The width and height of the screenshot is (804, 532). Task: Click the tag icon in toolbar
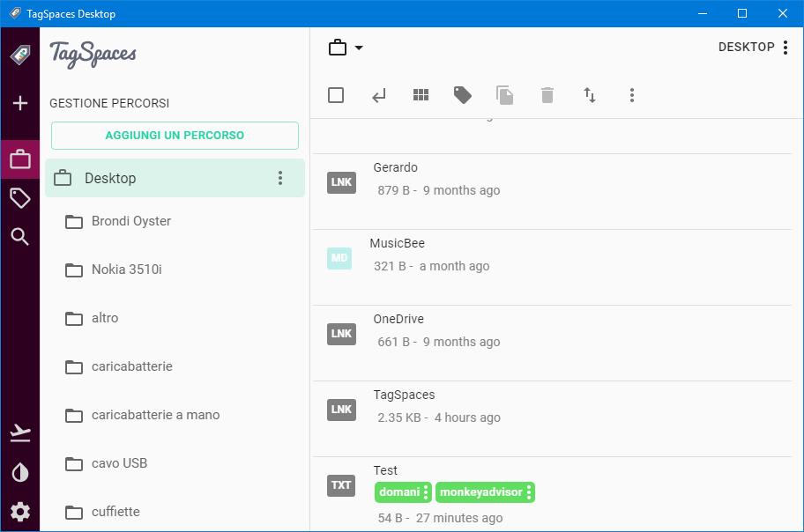tap(463, 95)
